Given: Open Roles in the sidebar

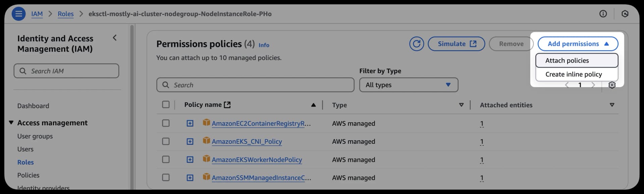Looking at the screenshot, I should 25,162.
